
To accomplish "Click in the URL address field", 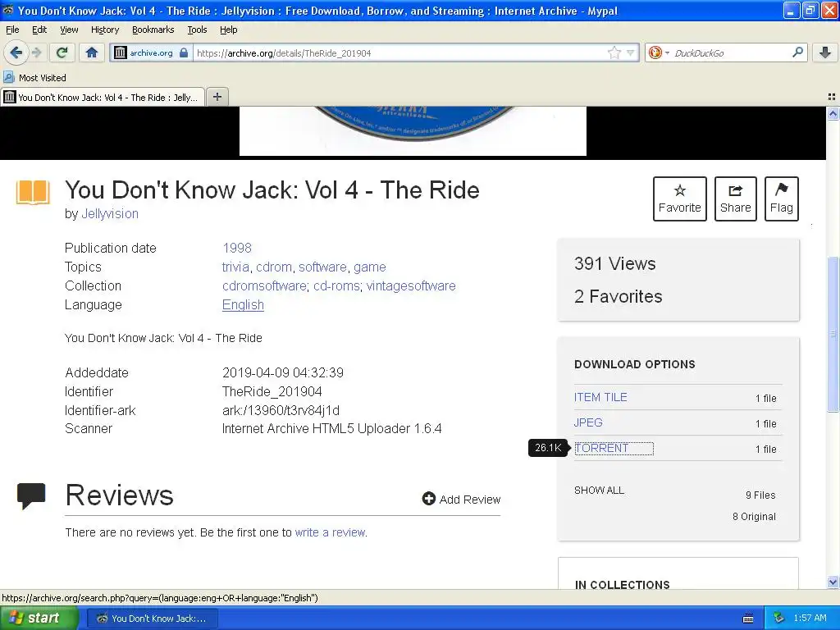I will (x=399, y=53).
